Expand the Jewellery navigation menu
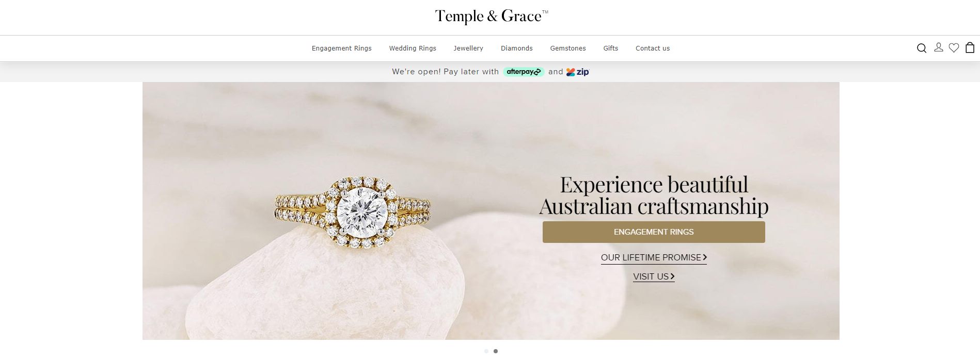The width and height of the screenshot is (980, 361). tap(468, 48)
